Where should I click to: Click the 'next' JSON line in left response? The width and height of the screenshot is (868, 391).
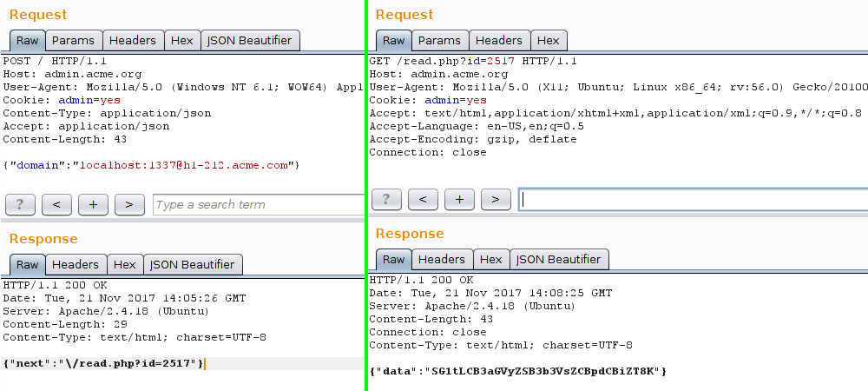pyautogui.click(x=103, y=363)
